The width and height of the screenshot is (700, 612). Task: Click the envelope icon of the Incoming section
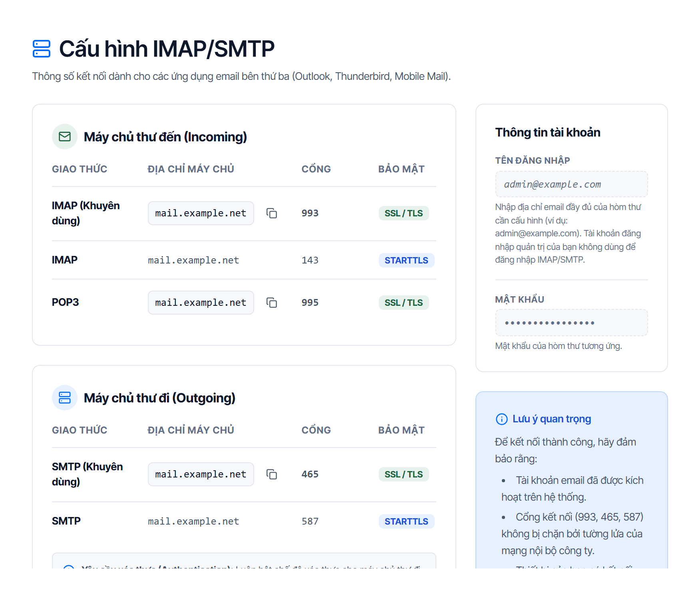[65, 137]
